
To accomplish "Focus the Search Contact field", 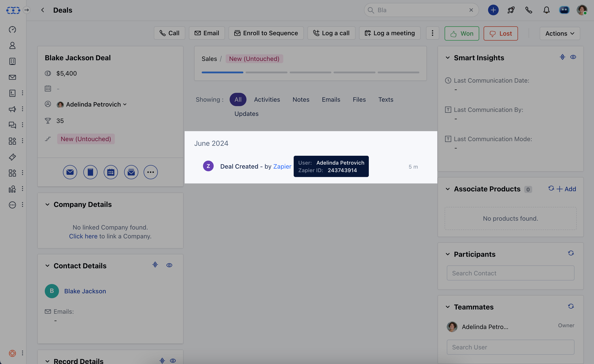I will (x=510, y=273).
